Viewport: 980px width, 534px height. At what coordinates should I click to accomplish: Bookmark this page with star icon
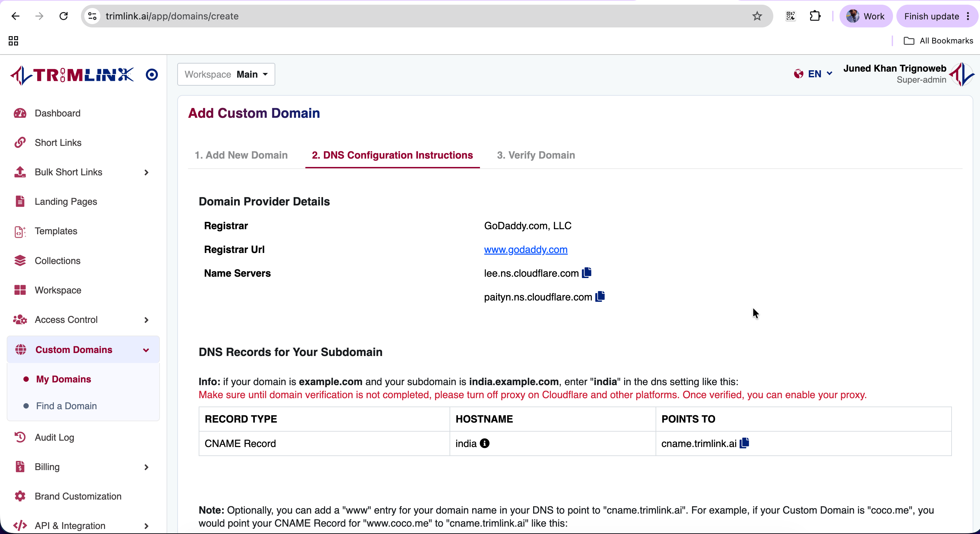757,16
